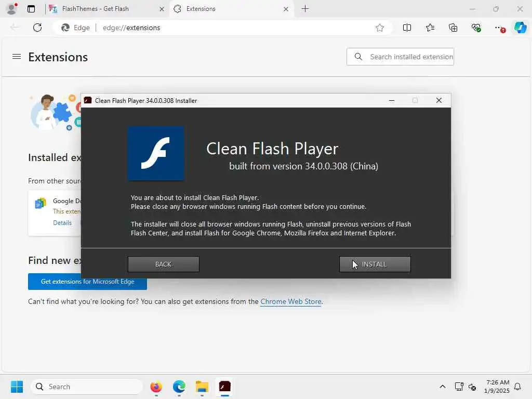Screen dimensions: 532x399
Task: Click the back navigation arrow
Action: click(15, 28)
